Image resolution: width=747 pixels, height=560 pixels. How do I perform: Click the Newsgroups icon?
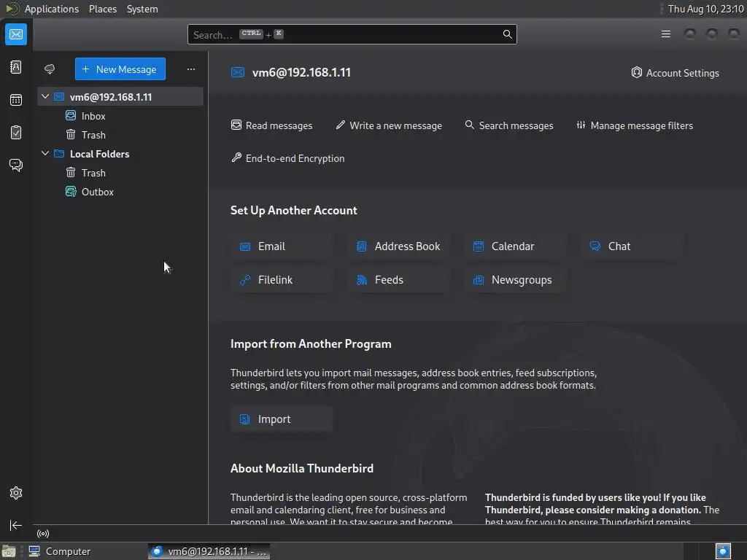pyautogui.click(x=479, y=279)
